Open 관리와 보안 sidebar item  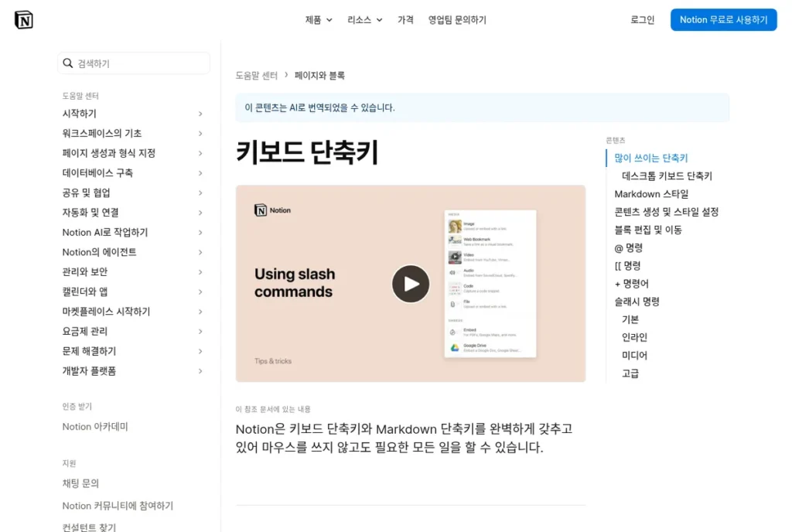[85, 271]
